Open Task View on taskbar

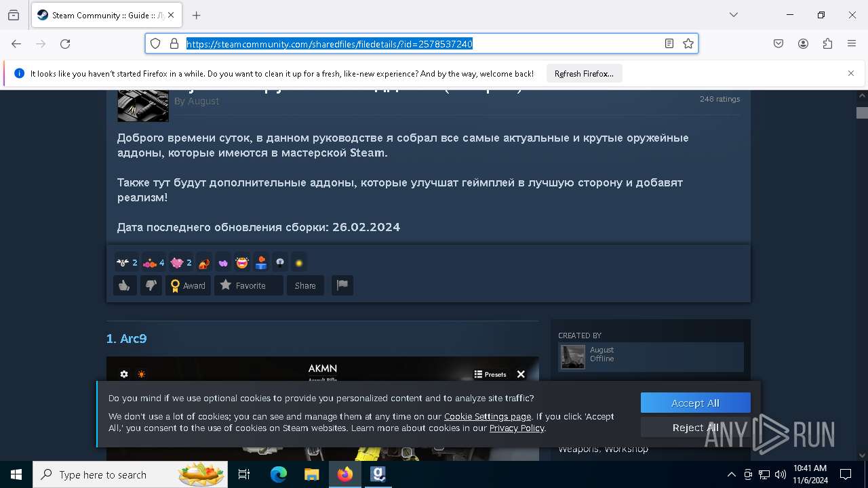(x=244, y=474)
